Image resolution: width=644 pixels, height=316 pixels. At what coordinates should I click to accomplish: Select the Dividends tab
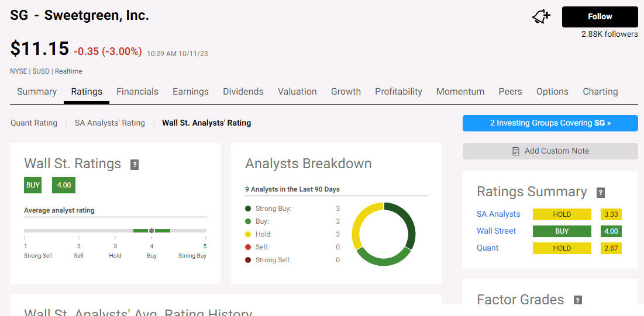point(243,92)
